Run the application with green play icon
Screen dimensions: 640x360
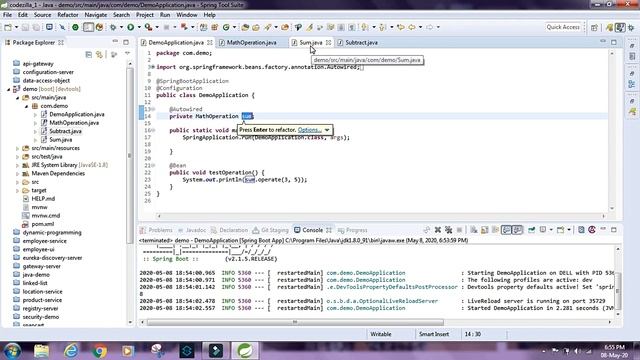pyautogui.click(x=131, y=27)
